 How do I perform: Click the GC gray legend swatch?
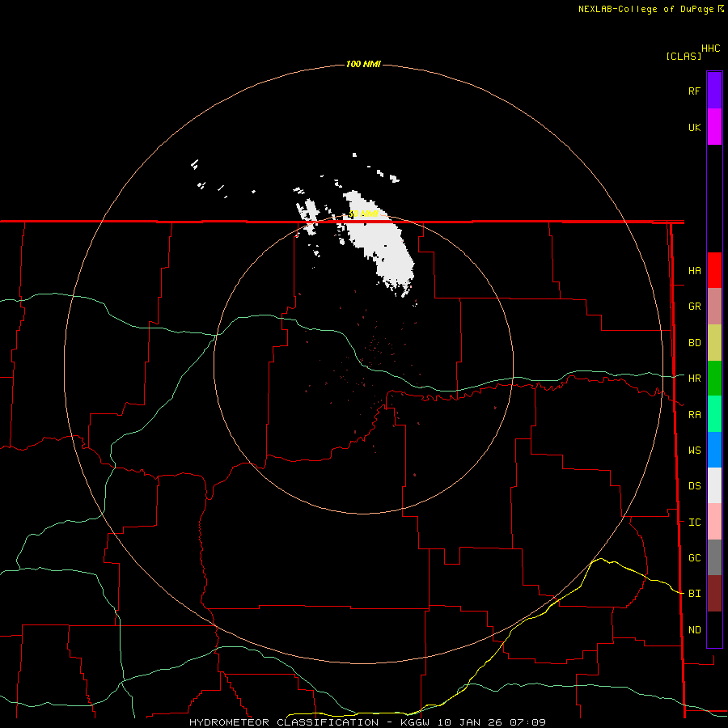coord(714,557)
